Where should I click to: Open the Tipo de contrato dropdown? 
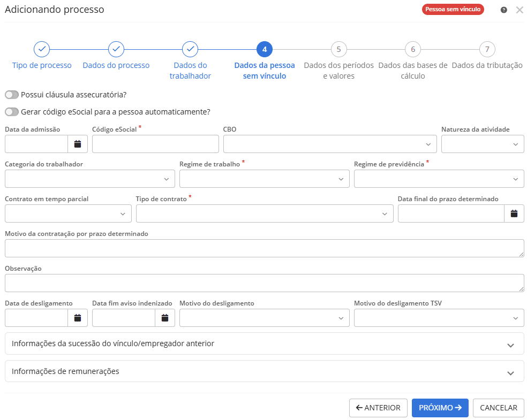264,213
